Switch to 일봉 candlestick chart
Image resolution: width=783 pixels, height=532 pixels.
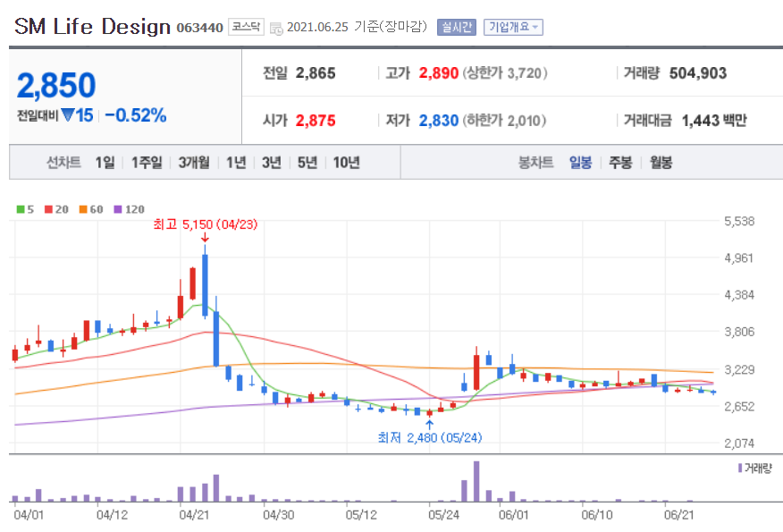point(580,163)
